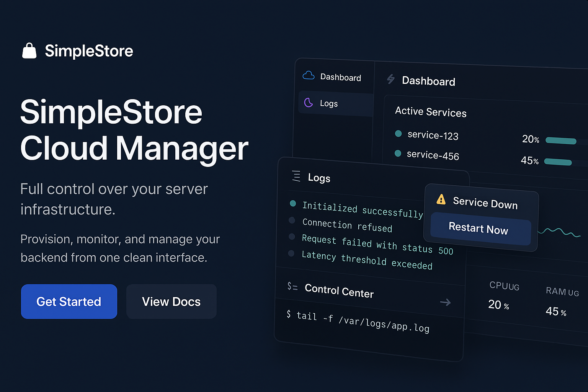The image size is (588, 392).
Task: Click the green status dot for service-456
Action: pos(398,154)
